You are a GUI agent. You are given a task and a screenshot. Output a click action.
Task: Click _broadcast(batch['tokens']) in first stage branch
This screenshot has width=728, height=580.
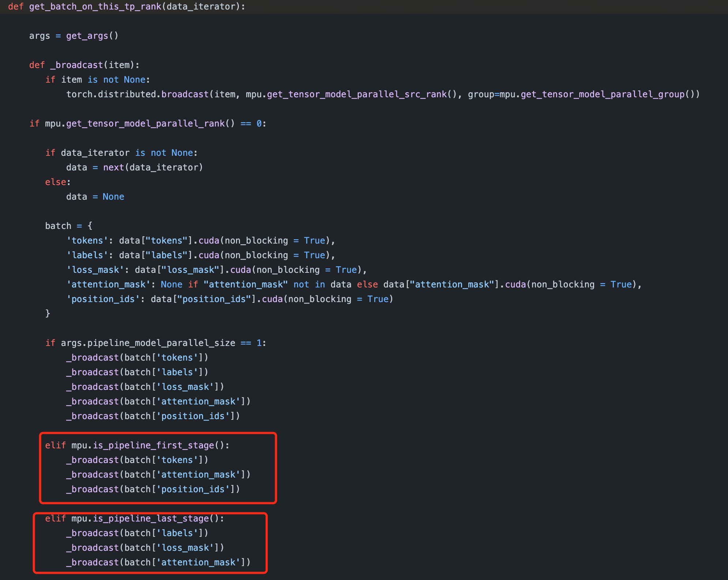[x=137, y=460]
